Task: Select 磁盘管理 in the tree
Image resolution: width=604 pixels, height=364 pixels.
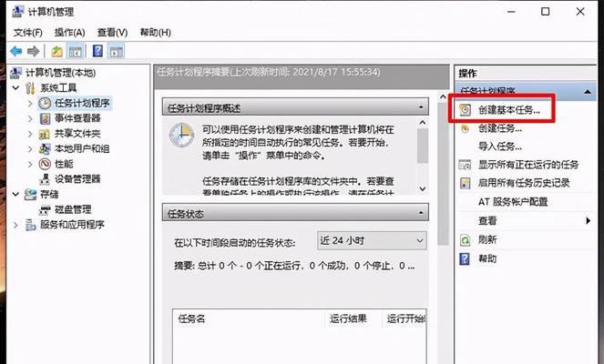Action: pos(73,209)
